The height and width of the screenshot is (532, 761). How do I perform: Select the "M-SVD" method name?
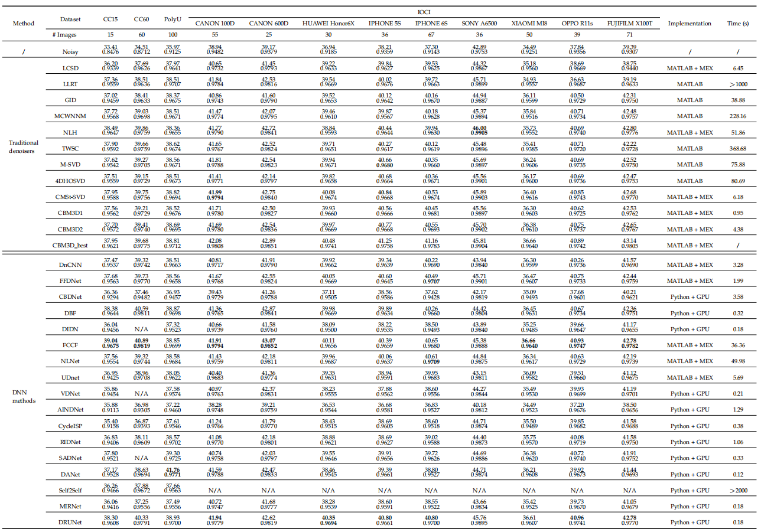click(x=70, y=164)
